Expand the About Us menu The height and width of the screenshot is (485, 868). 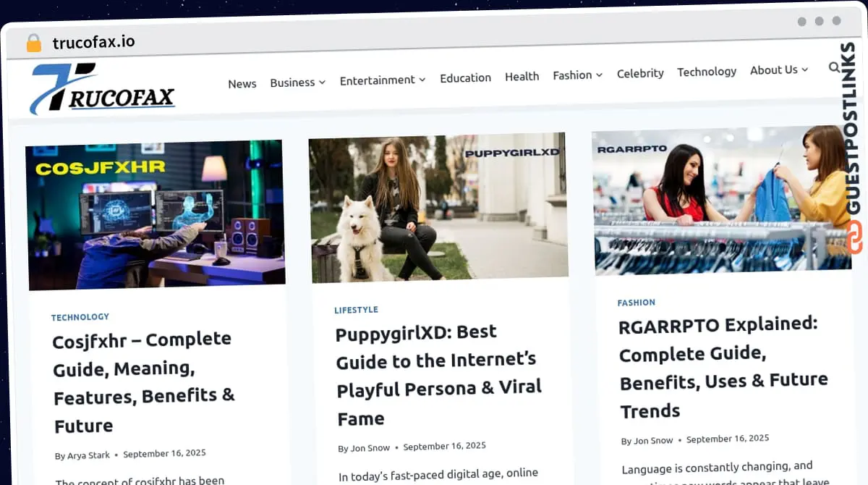(x=778, y=70)
